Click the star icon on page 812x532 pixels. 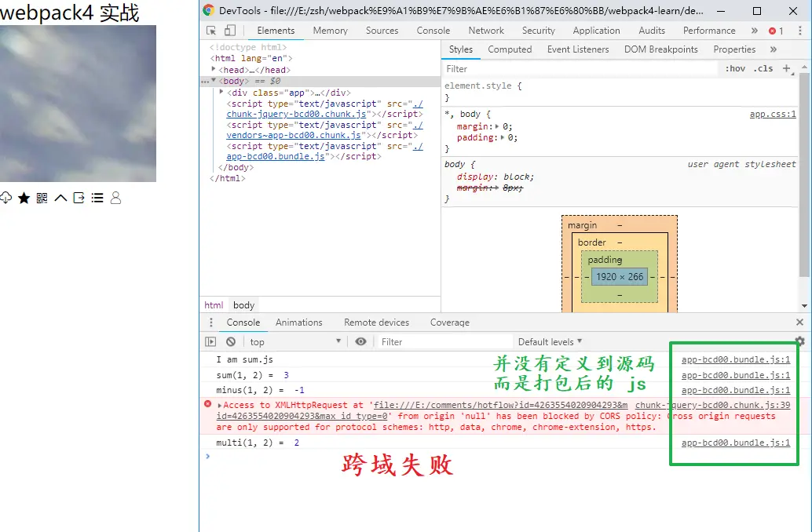(24, 198)
